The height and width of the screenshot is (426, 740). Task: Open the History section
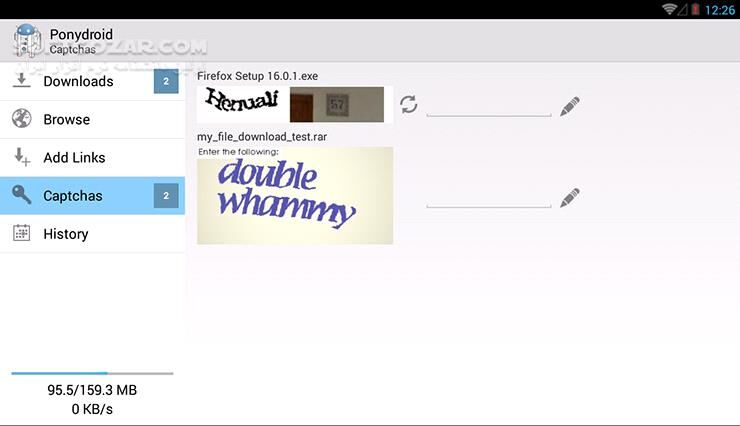[66, 233]
